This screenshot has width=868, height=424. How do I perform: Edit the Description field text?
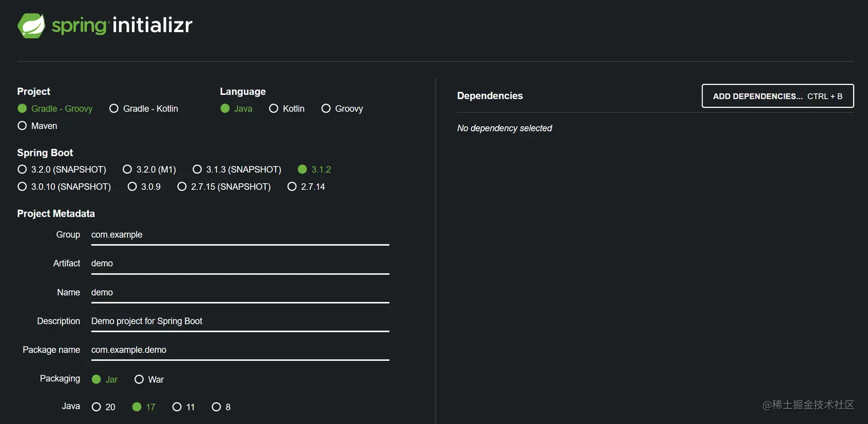click(x=240, y=321)
